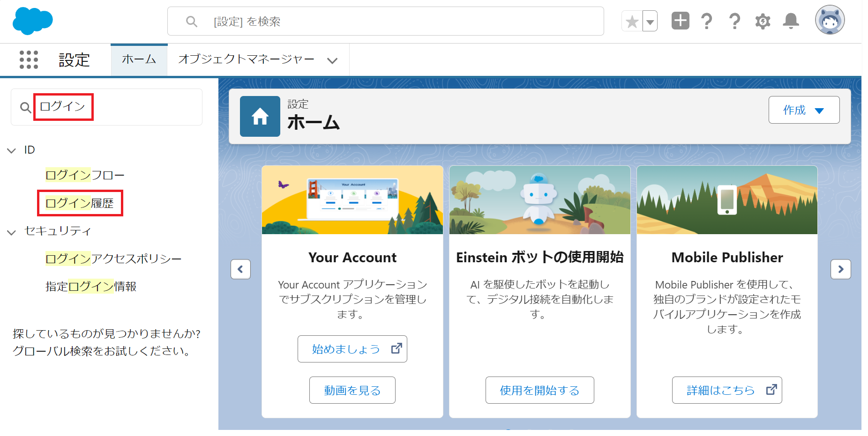
Task: Open ログインアクセスポリシー in the sidebar
Action: (x=113, y=259)
